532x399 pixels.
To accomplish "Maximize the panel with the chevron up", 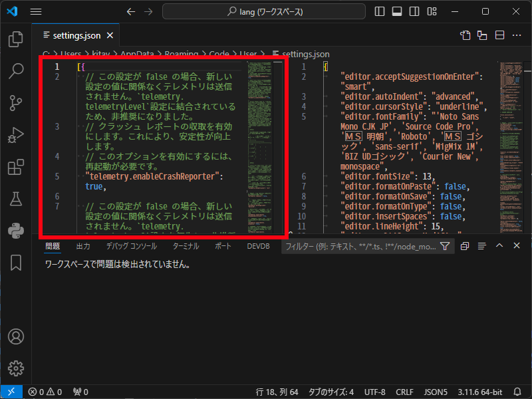I will pos(499,245).
